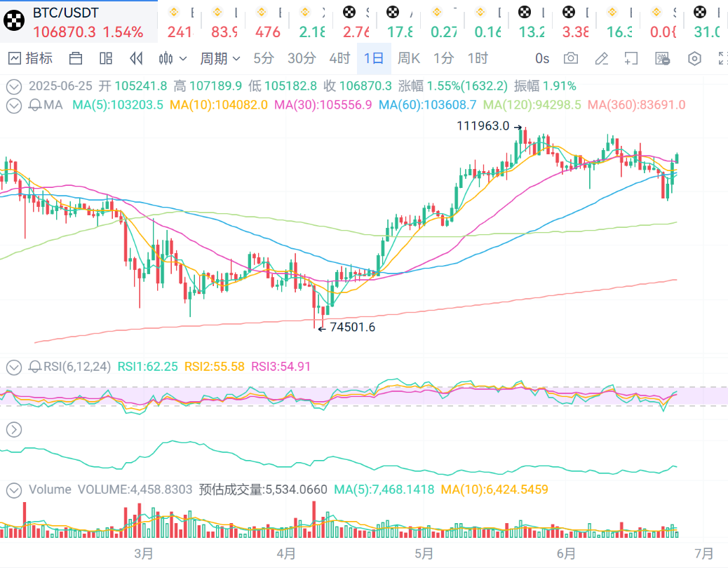Open the 指标 indicators panel
Screen dimensions: 728x568
(x=31, y=58)
